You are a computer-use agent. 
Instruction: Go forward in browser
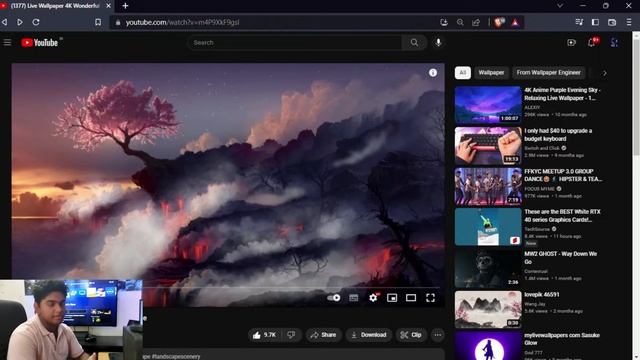tap(20, 22)
